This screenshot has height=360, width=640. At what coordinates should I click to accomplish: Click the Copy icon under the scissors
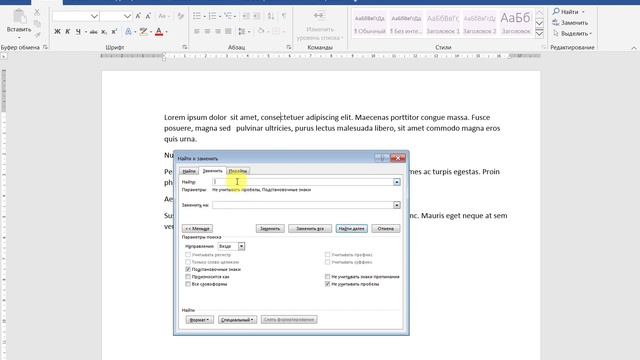37,24
